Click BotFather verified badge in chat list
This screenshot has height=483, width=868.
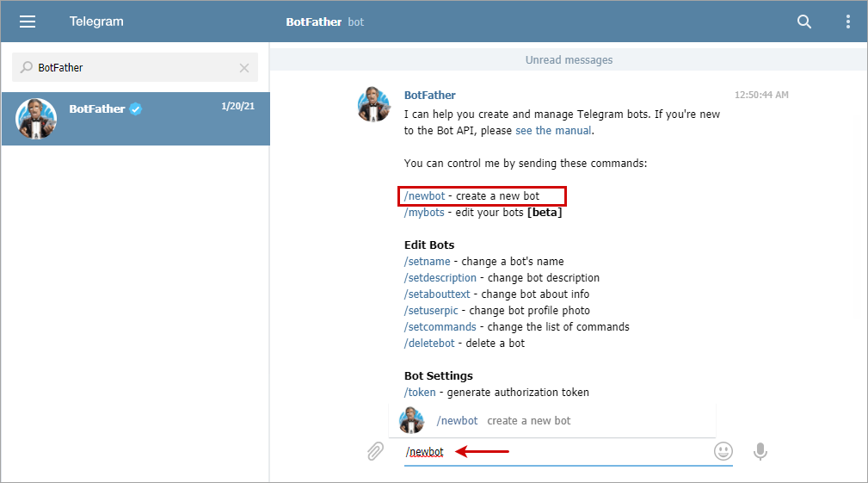coord(136,109)
